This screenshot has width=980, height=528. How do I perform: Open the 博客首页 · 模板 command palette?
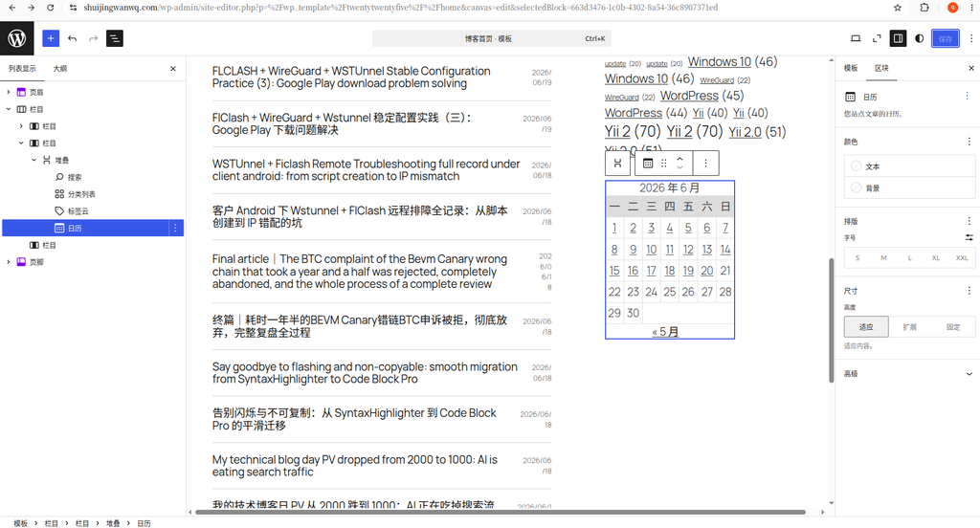pyautogui.click(x=491, y=39)
